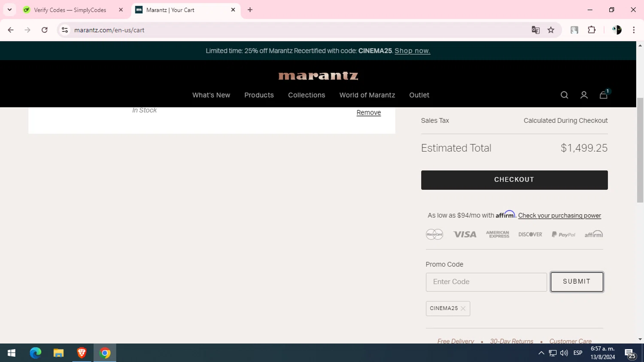Open the network tray icon
644x362 pixels.
[x=553, y=353]
